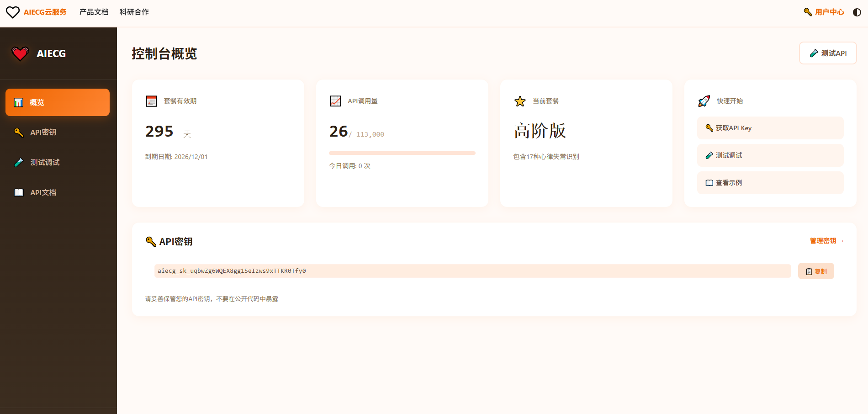Toggle dark mode with the half-circle icon

coord(856,12)
